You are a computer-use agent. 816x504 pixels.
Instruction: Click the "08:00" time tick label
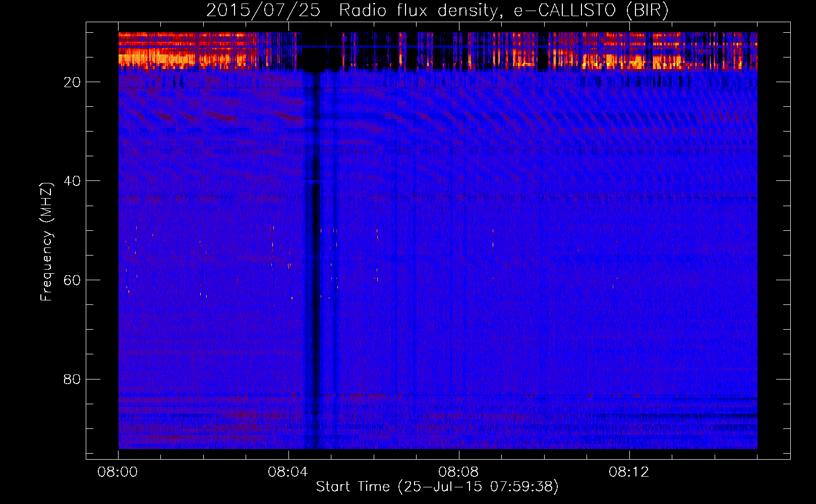coord(118,472)
